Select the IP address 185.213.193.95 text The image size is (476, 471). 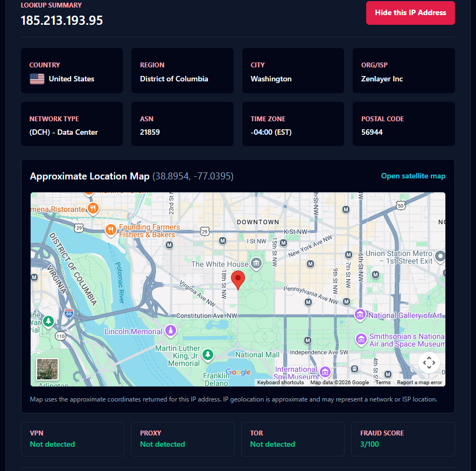[61, 20]
